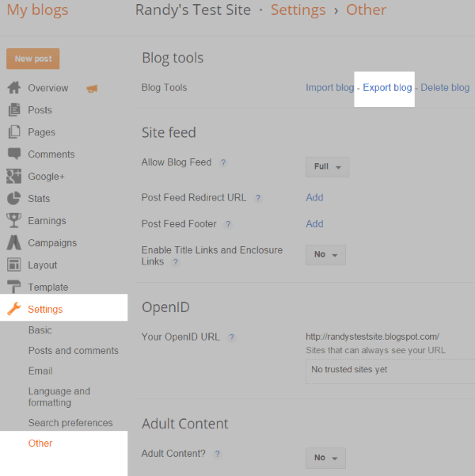Click the Delete blog link
The image size is (475, 476).
(x=445, y=87)
